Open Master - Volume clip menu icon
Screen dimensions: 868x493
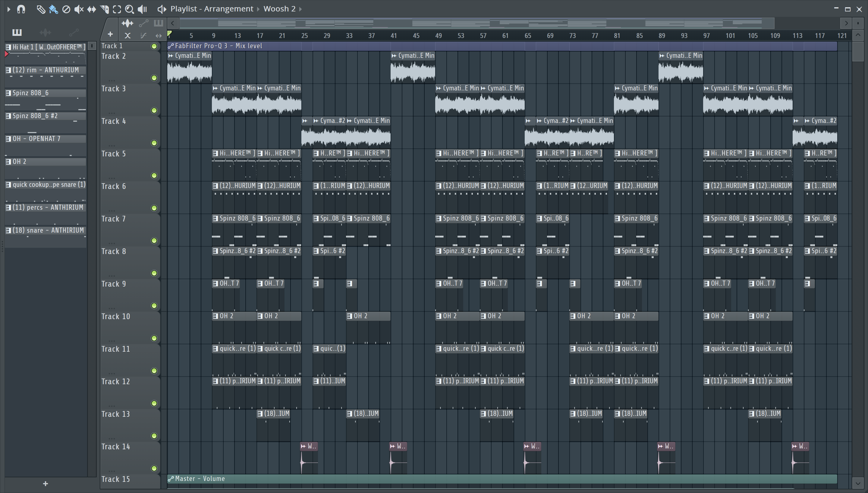tap(171, 479)
